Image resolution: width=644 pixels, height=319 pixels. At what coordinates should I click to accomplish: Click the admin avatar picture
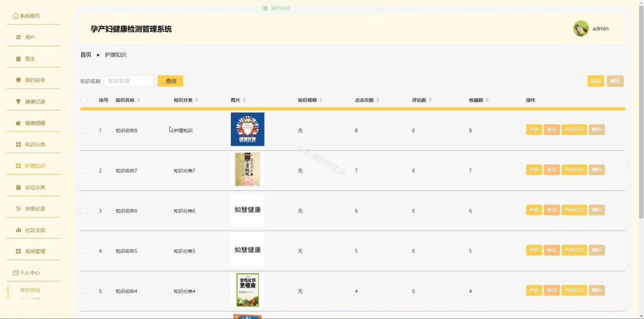click(x=580, y=29)
